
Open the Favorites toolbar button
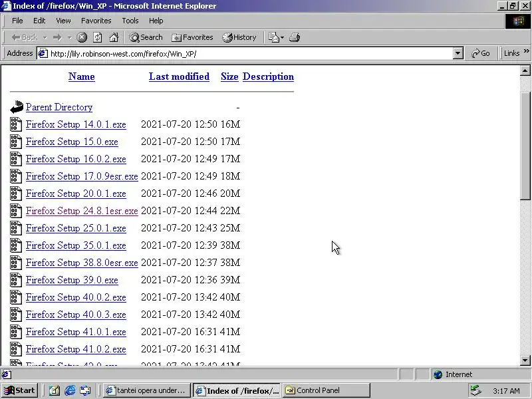(x=192, y=37)
